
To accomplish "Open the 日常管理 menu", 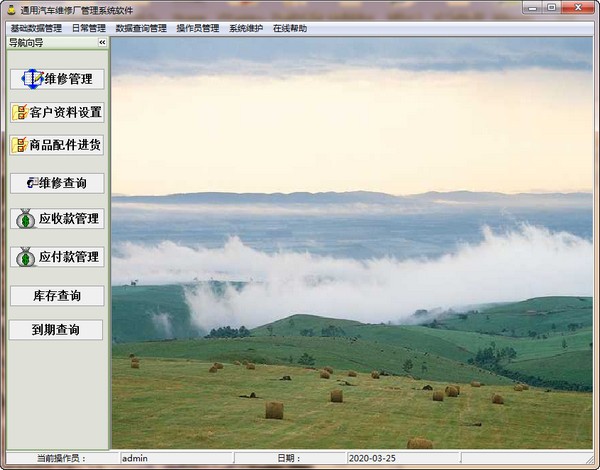I will pyautogui.click(x=89, y=28).
